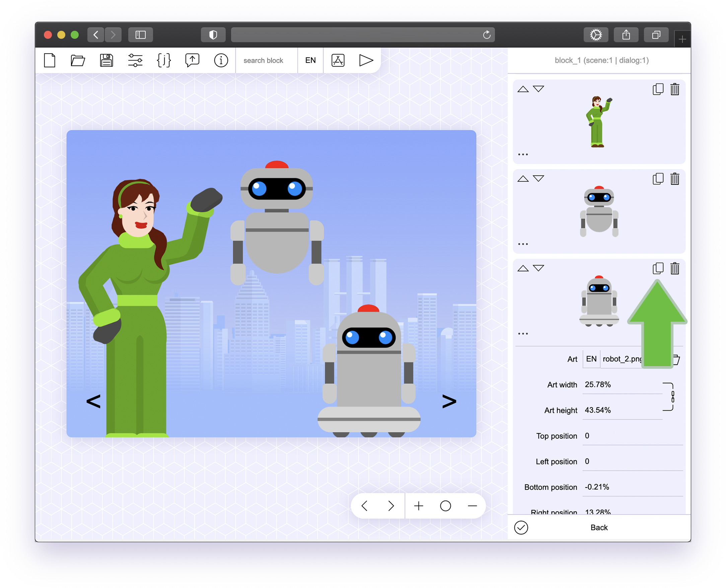Go to previous block with bottom chevron
726x588 pixels.
click(x=364, y=506)
